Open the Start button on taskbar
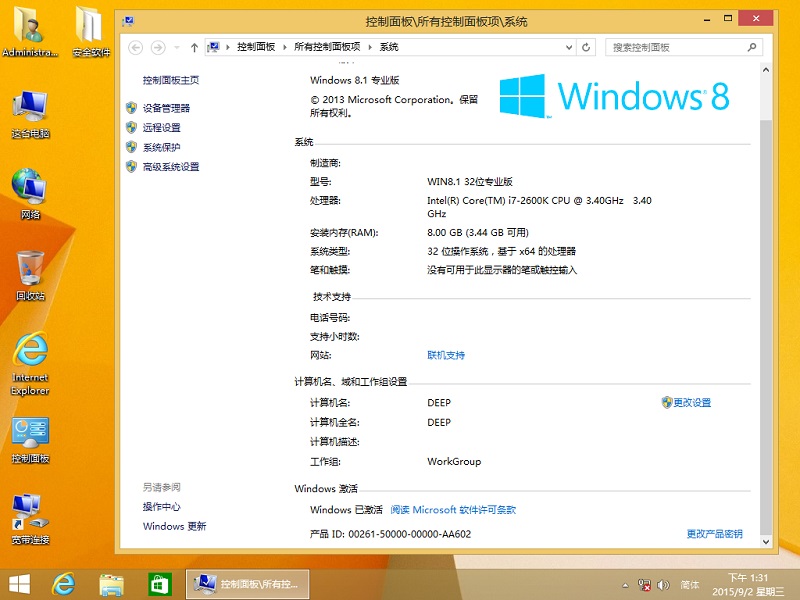The image size is (800, 600). coord(19,584)
